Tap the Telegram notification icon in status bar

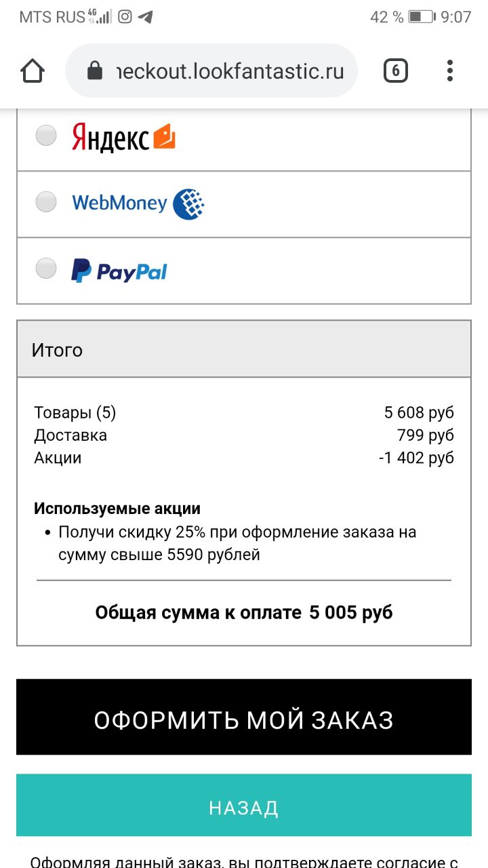coord(145,17)
